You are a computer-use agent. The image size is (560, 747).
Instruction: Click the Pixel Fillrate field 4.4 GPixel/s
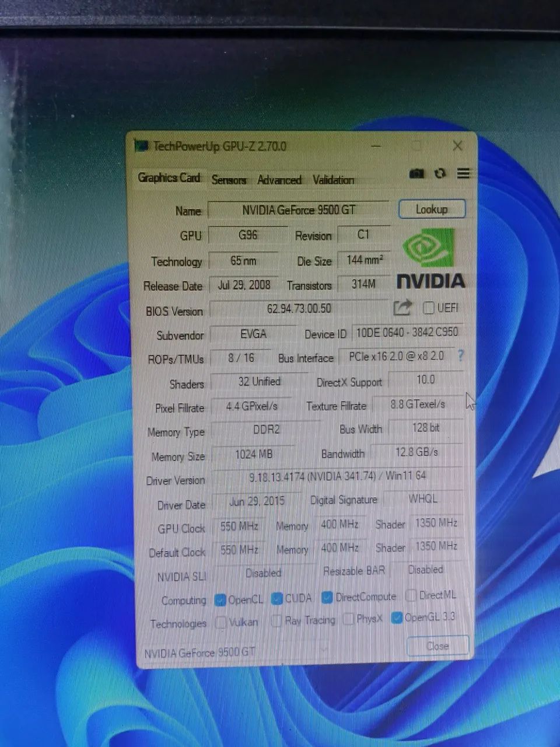pos(252,406)
